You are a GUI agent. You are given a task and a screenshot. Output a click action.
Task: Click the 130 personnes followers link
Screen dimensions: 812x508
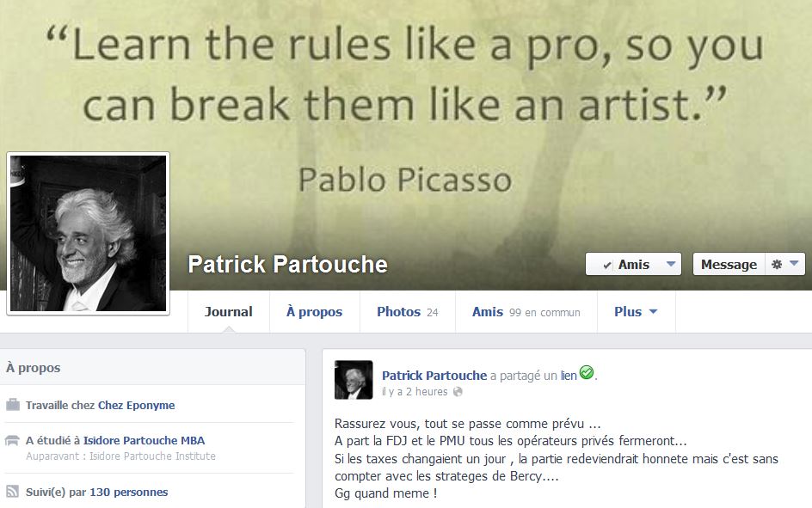[x=129, y=492]
